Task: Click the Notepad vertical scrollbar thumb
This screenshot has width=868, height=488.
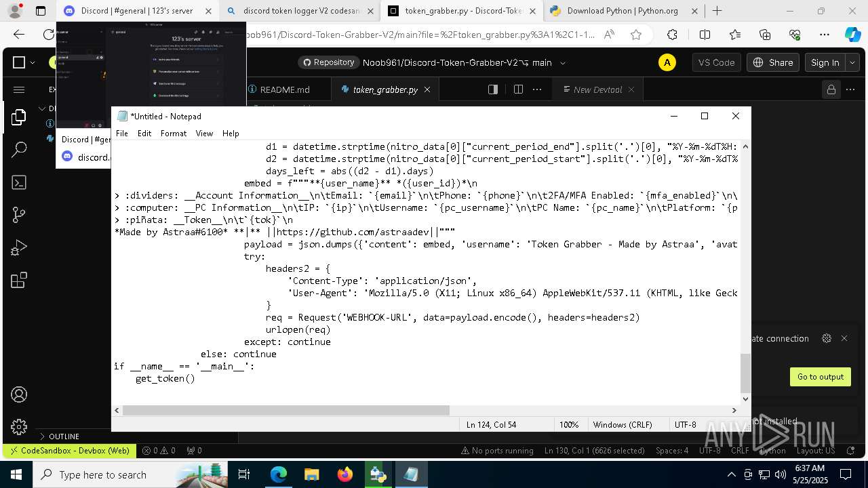Action: coord(745,373)
